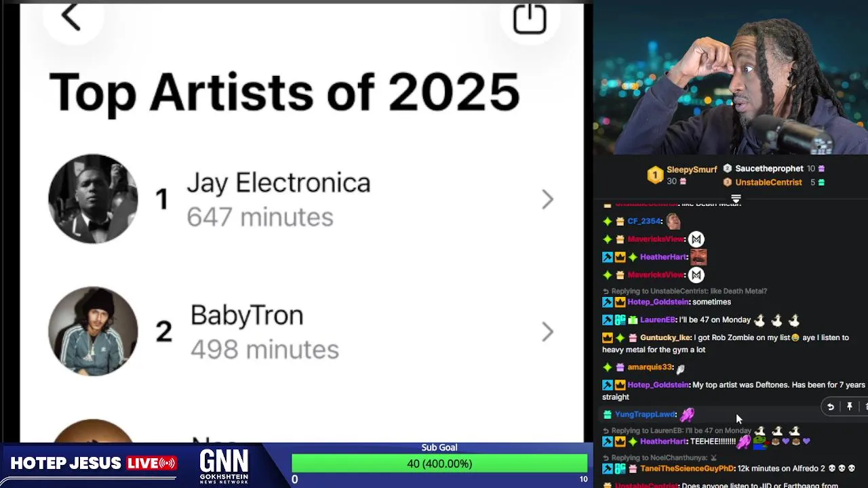Select the BabyTron artist name
Image resolution: width=868 pixels, height=488 pixels.
(247, 315)
